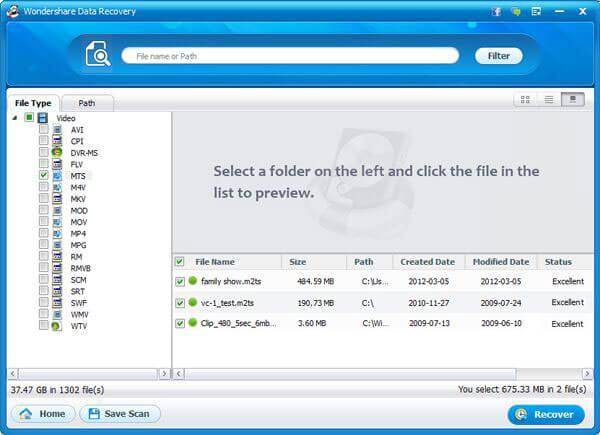Toggle the Video category checkbox
Viewport: 600px width, 435px height.
point(29,117)
